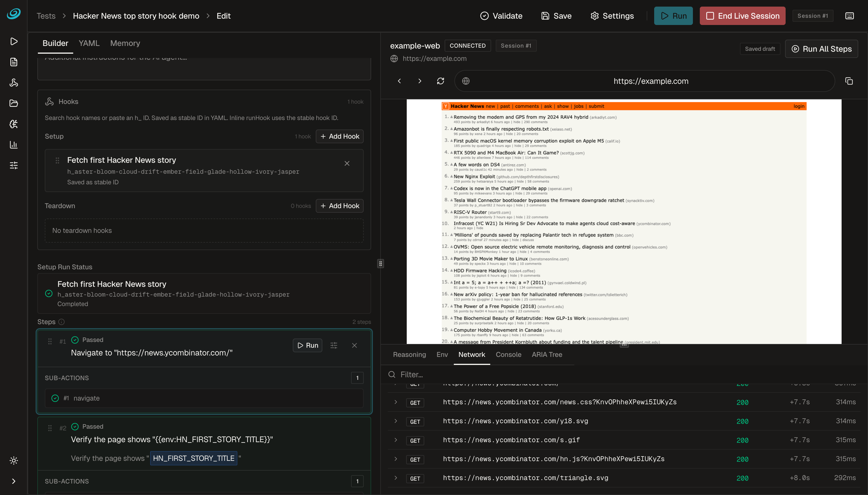The image size is (868, 495).
Task: Reload the embedded browser page
Action: click(440, 81)
